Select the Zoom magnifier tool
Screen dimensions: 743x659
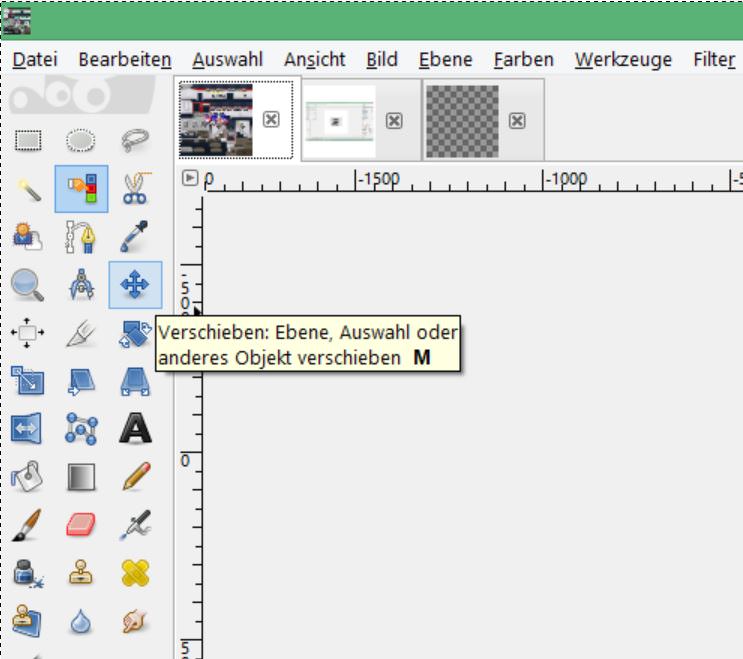[27, 285]
